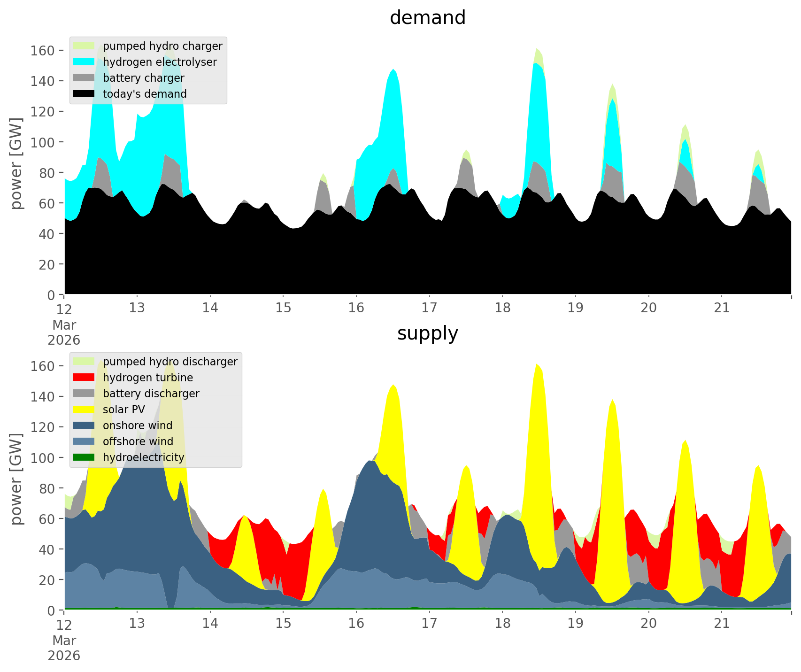Select the green hydroelectricity legend swatch
Image resolution: width=801 pixels, height=672 pixels.
click(85, 457)
